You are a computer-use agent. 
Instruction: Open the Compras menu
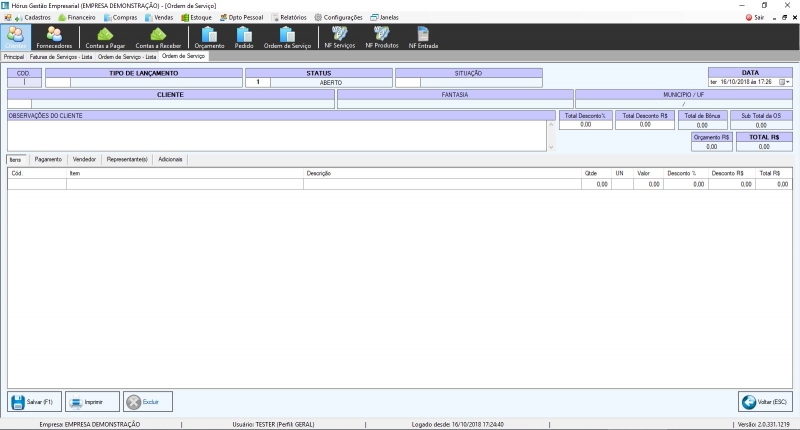tap(120, 17)
